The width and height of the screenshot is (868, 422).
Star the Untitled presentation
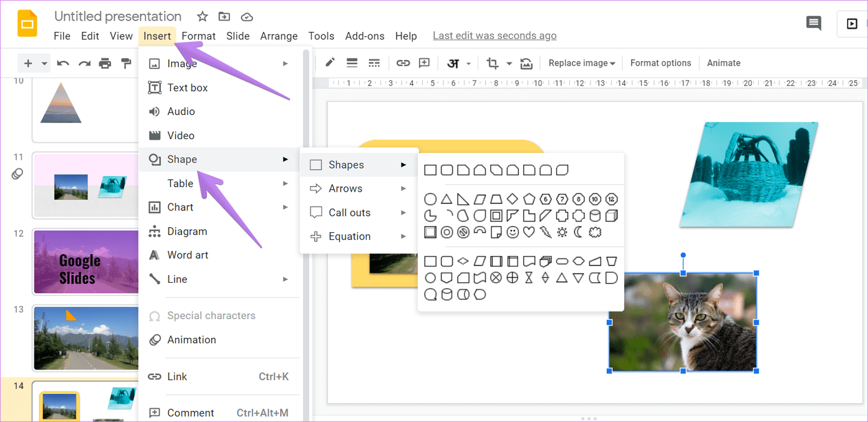[x=202, y=16]
